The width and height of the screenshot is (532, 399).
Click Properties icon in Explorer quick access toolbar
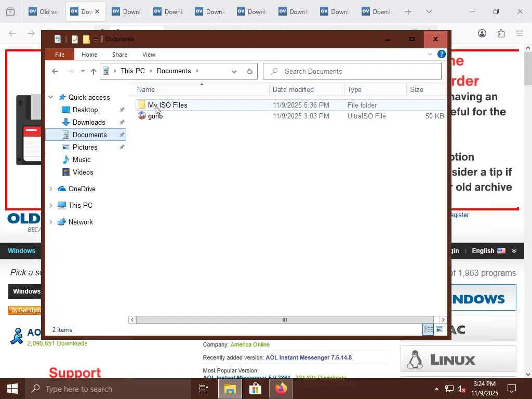(x=75, y=39)
